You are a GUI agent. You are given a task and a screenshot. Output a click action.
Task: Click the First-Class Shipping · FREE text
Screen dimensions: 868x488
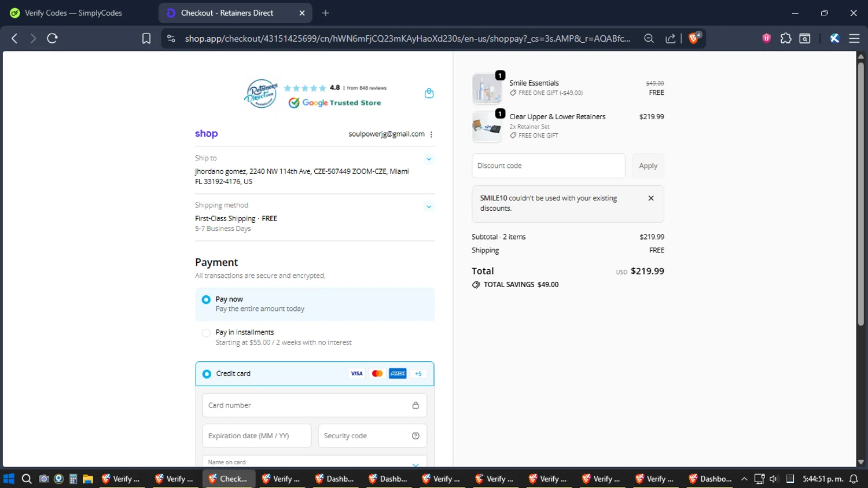click(236, 218)
